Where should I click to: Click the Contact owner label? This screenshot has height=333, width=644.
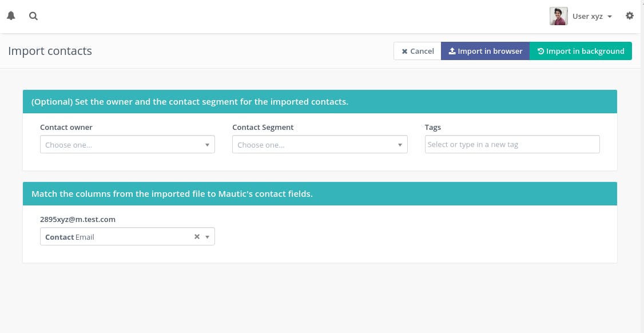point(66,128)
